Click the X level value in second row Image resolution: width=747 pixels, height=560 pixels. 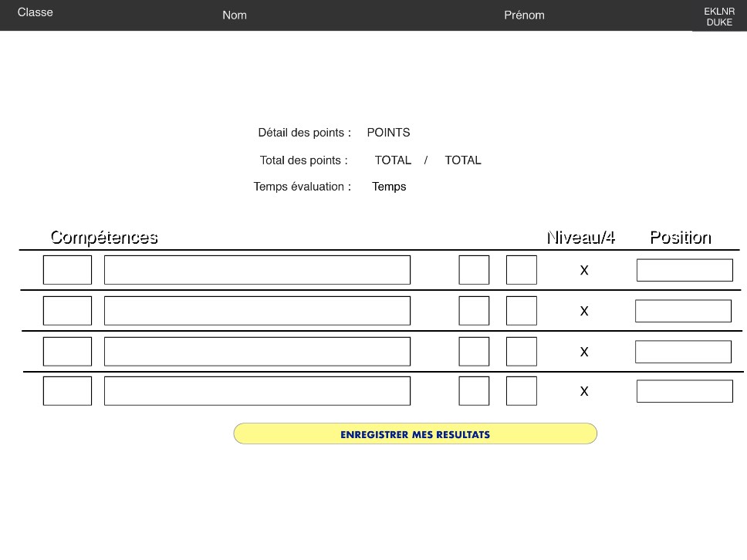coord(584,312)
